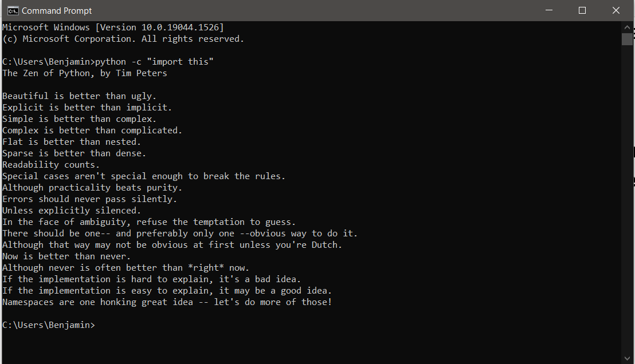Click the "Namespaces are one honking great idea" line

pos(167,302)
